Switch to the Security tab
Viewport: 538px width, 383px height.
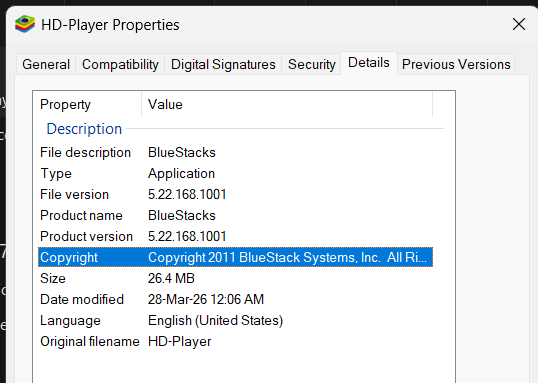point(312,64)
